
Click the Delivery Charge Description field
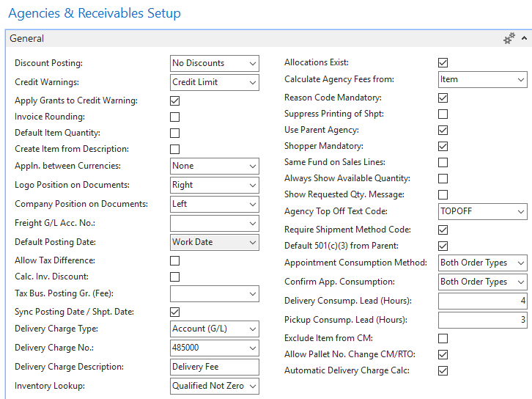(214, 367)
